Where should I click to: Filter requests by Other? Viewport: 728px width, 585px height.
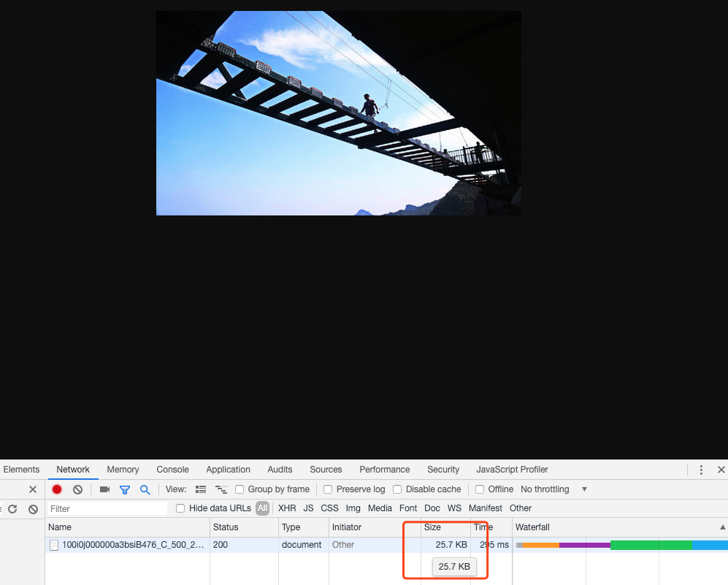coord(521,508)
